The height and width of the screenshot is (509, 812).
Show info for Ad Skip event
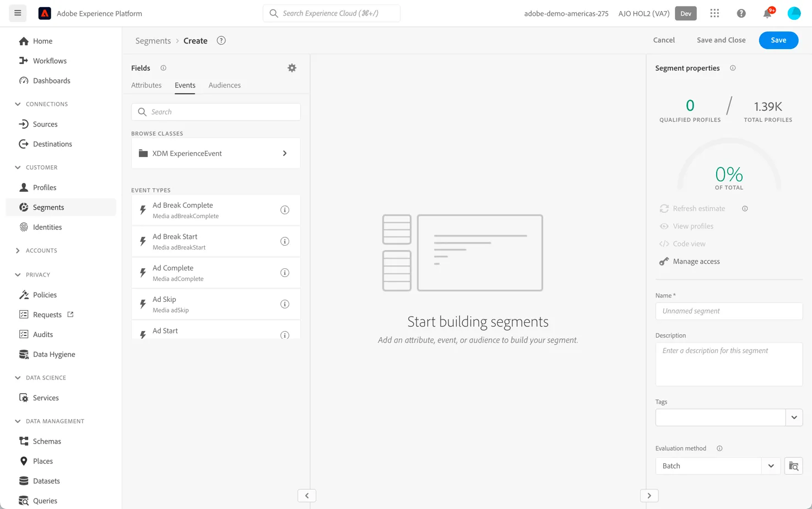pyautogui.click(x=285, y=304)
